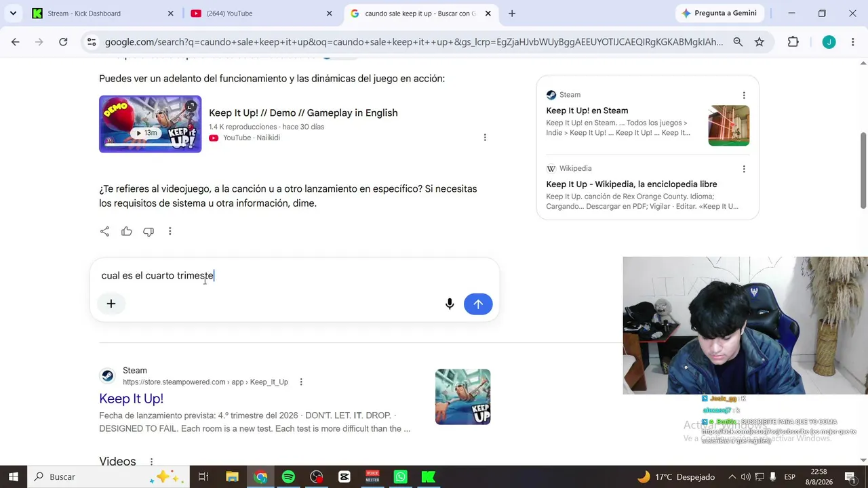Screen dimensions: 868x488
Task: Open 'Keep It Up! en Steam' source card
Action: click(587, 110)
